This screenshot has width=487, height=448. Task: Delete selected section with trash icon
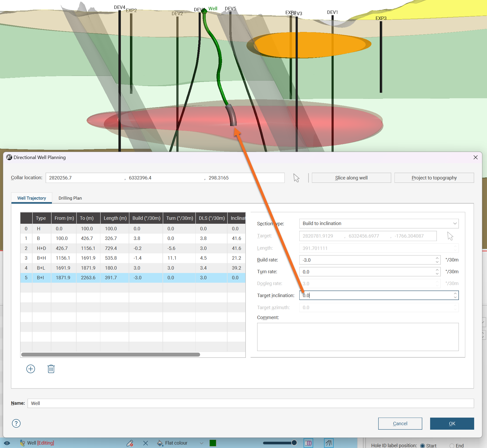[x=51, y=369]
